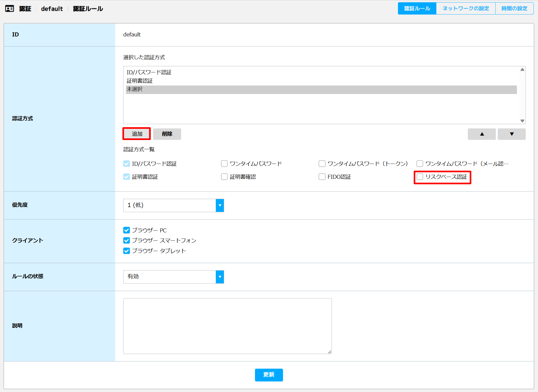This screenshot has width=538, height=392.
Task: Switch to 認証ルール tab
Action: click(x=417, y=9)
